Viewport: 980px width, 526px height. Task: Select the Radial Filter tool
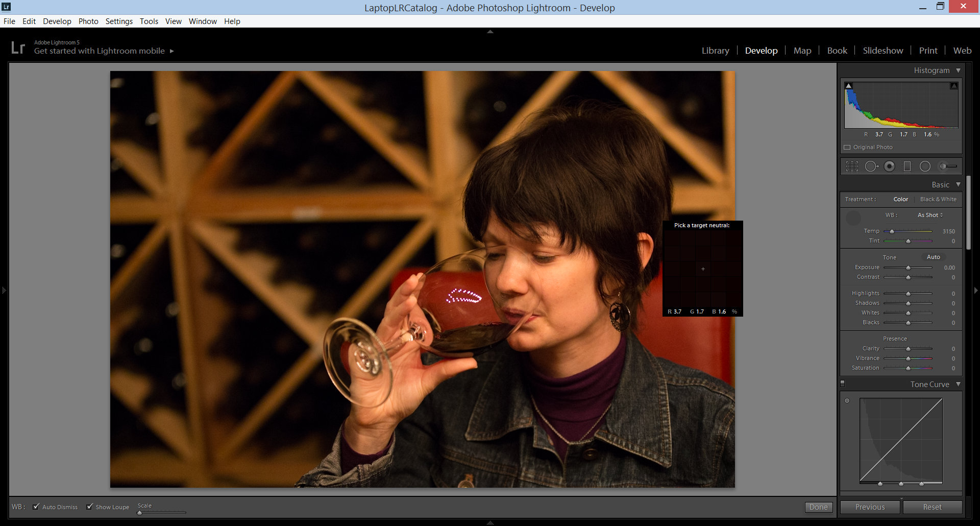pos(925,166)
